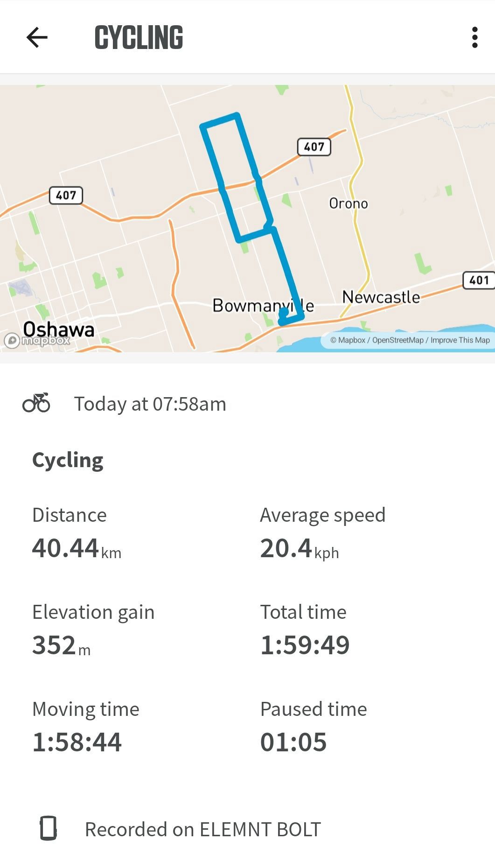Click the Today at 07:58am timestamp
Screen dimensions: 495x868
(x=150, y=404)
